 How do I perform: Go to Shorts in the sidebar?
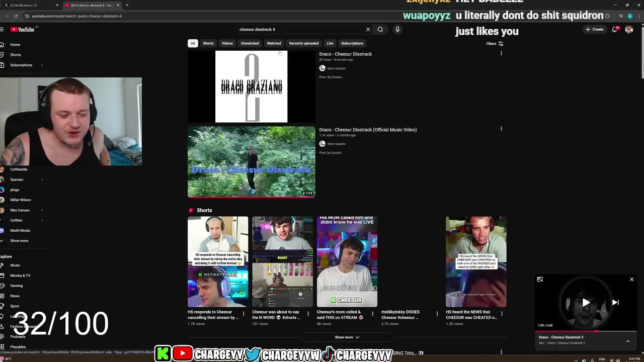[16, 55]
